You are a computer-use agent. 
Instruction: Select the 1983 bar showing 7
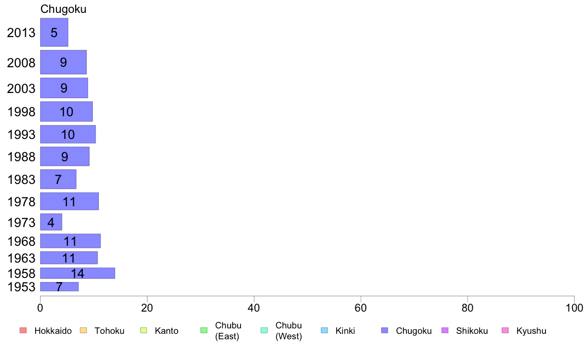[x=58, y=179]
